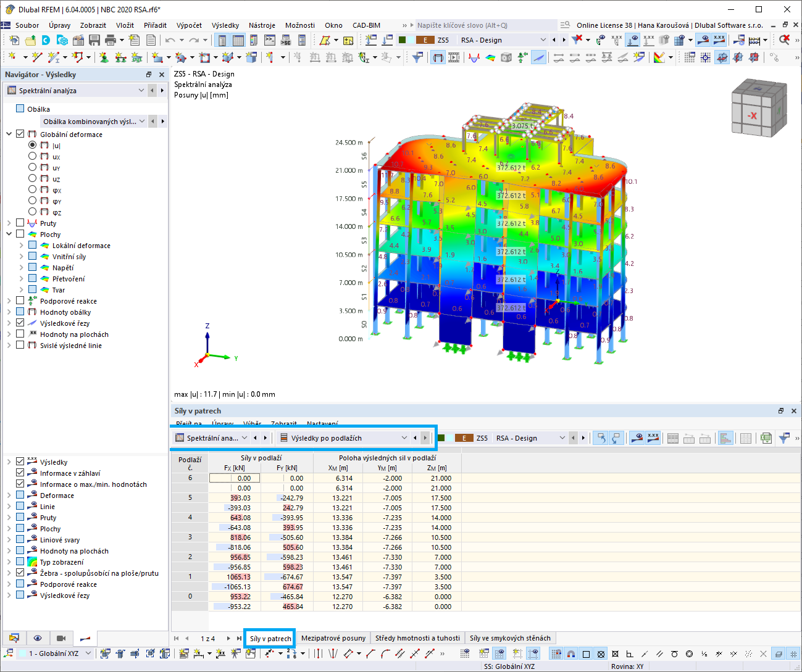Image resolution: width=802 pixels, height=672 pixels.
Task: Check the Podporové reakce results checkbox
Action: coord(20,301)
